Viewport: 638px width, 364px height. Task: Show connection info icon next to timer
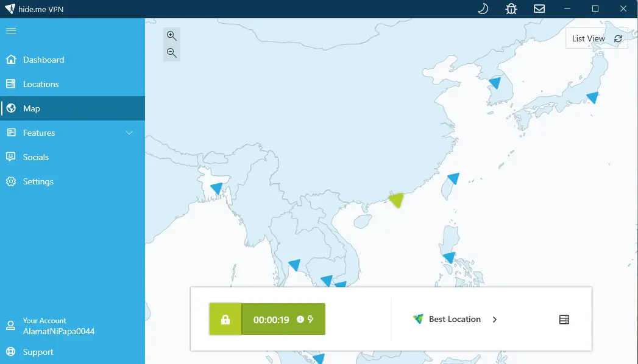300,320
